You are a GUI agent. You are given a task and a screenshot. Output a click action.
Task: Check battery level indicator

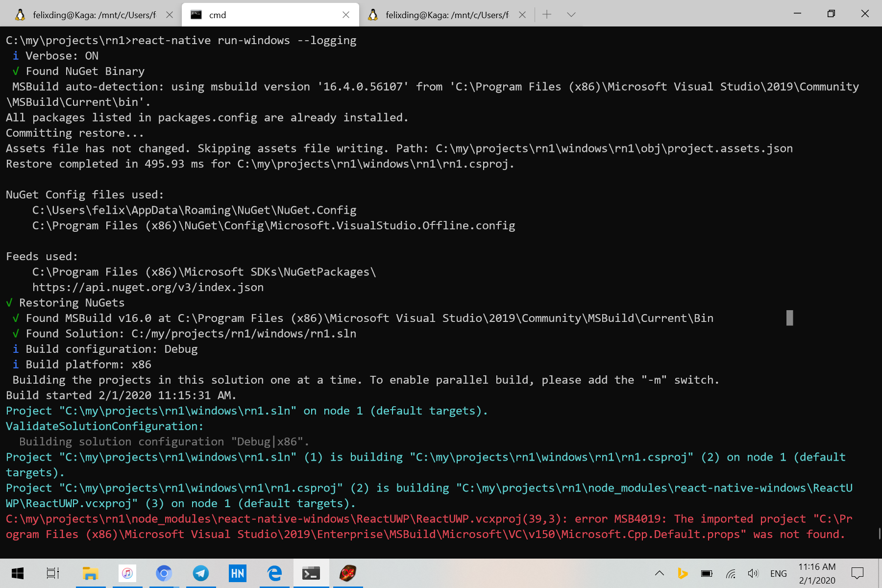706,573
